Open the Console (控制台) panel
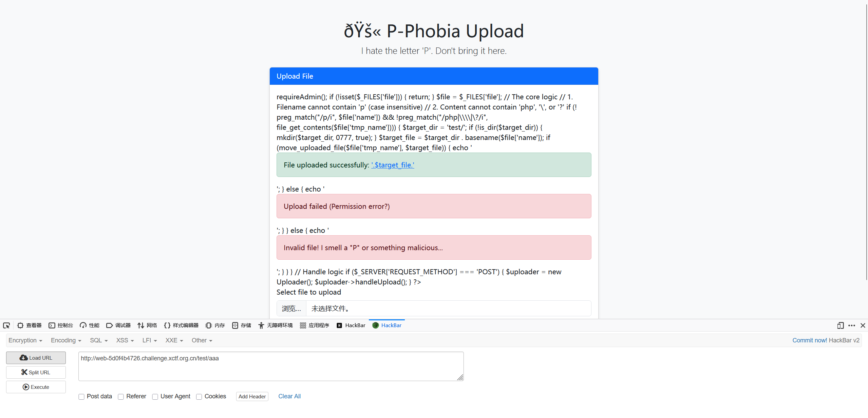The image size is (868, 418). (61, 325)
